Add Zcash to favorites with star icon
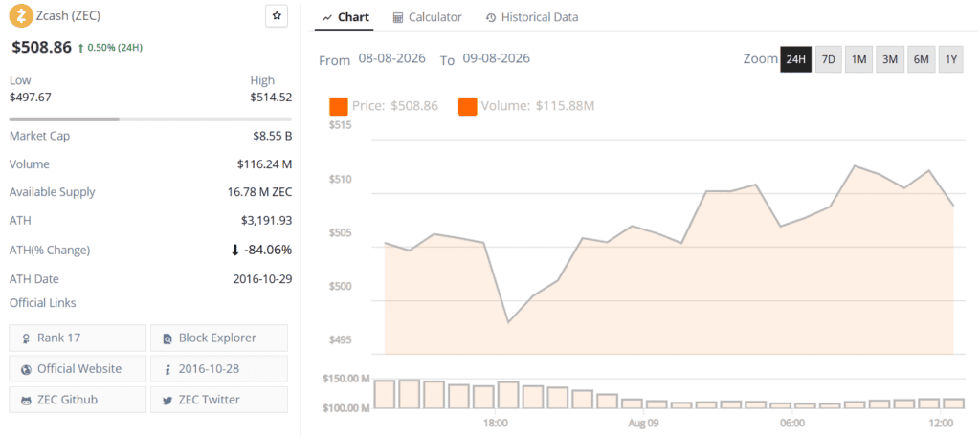Image resolution: width=980 pixels, height=436 pixels. pyautogui.click(x=277, y=16)
